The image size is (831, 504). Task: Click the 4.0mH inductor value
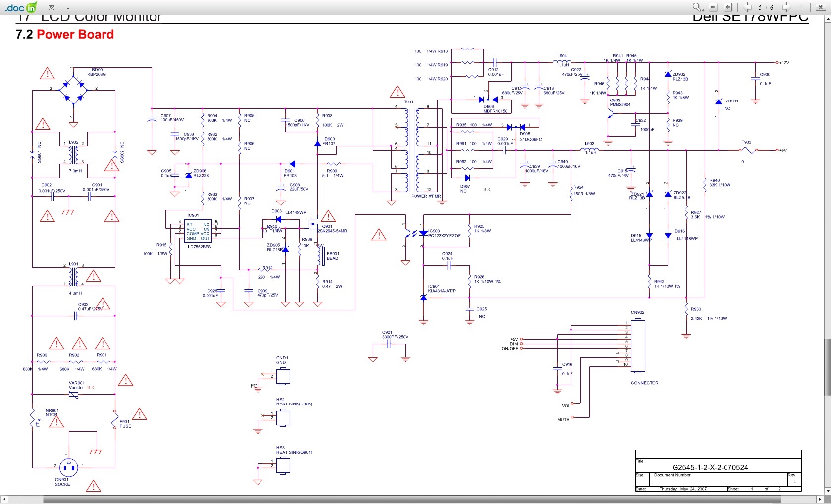[x=75, y=293]
